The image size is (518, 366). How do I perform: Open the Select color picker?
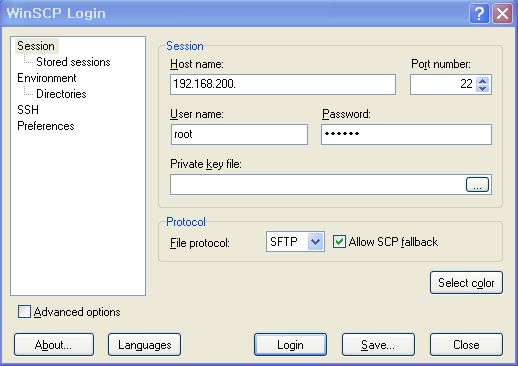point(466,283)
